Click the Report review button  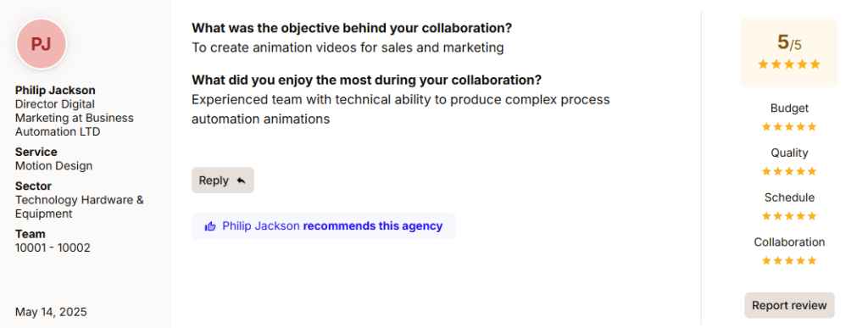click(x=789, y=305)
